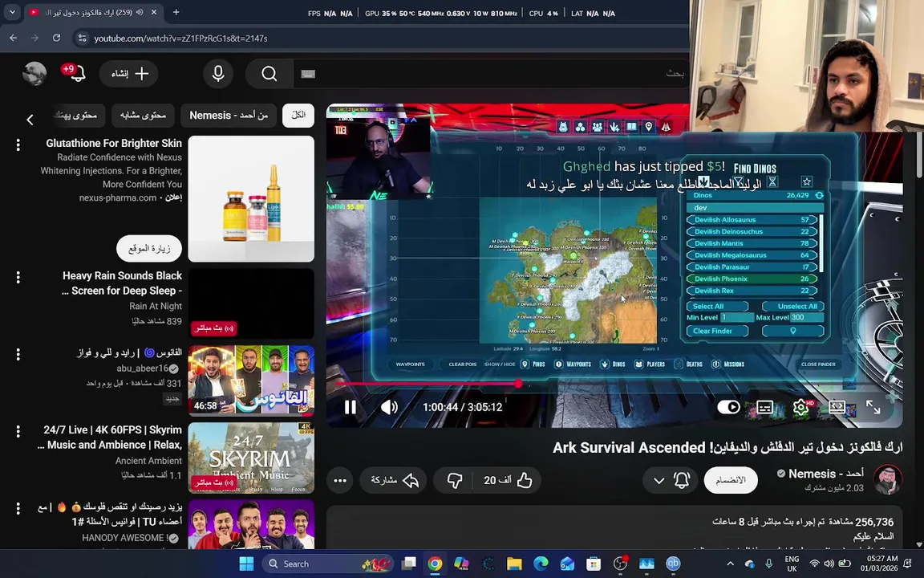Open the Skyrim Ambient Music thumbnail
Image resolution: width=924 pixels, height=578 pixels.
251,458
